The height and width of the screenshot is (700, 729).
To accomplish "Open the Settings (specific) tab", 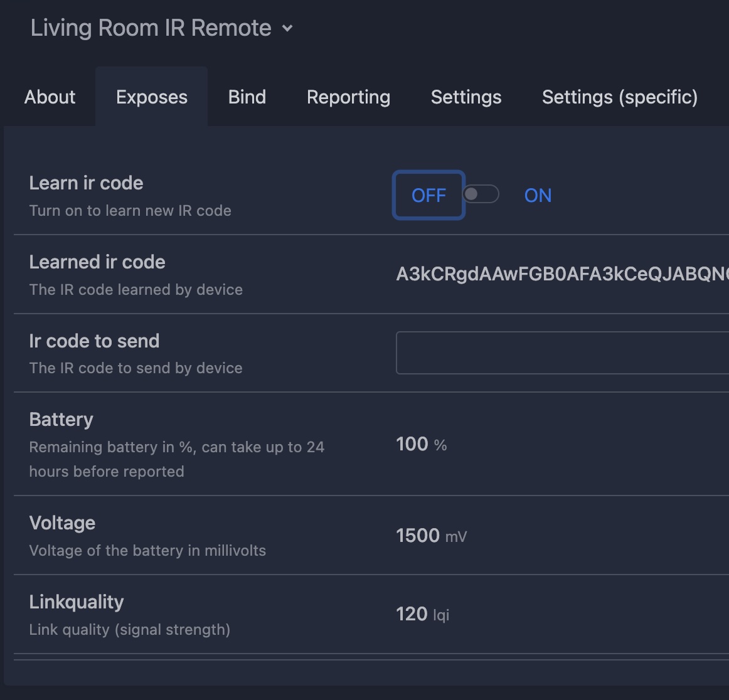I will click(620, 97).
